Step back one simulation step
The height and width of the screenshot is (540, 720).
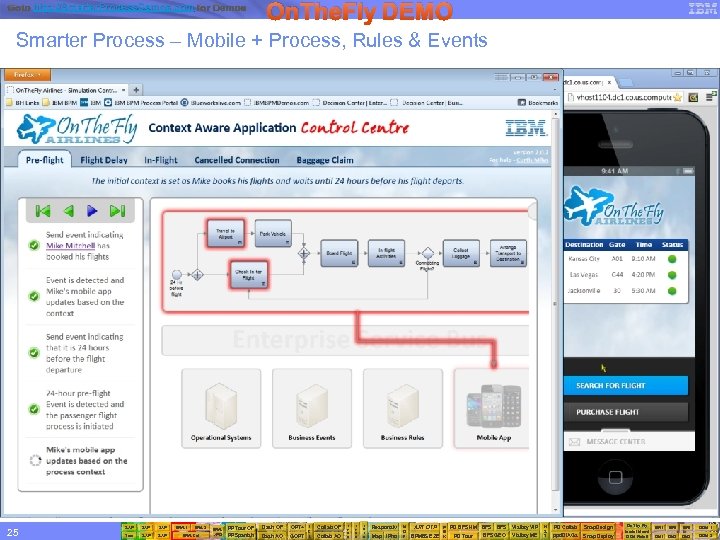tap(69, 211)
